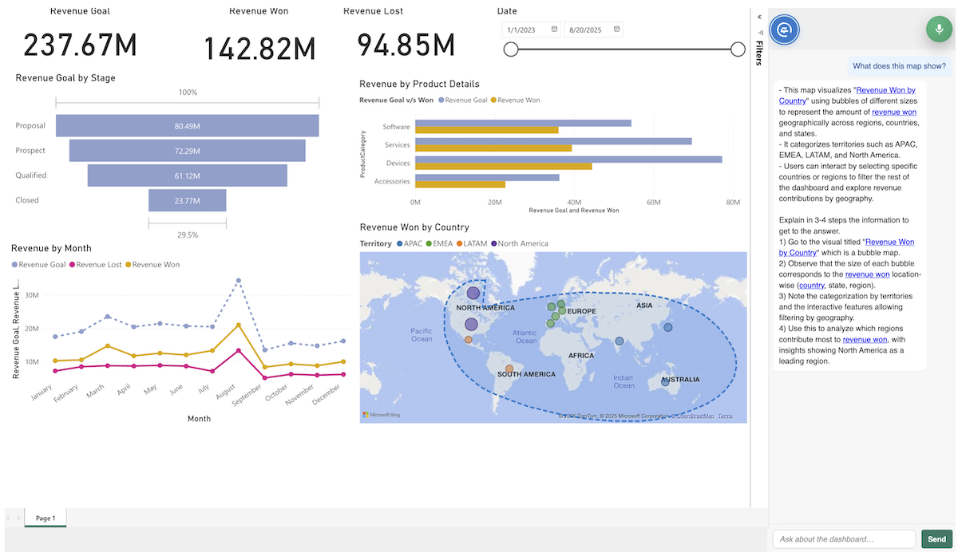Click the 'Ask about the dashboard' input field
Viewport: 958px width, 560px height.
pos(843,538)
